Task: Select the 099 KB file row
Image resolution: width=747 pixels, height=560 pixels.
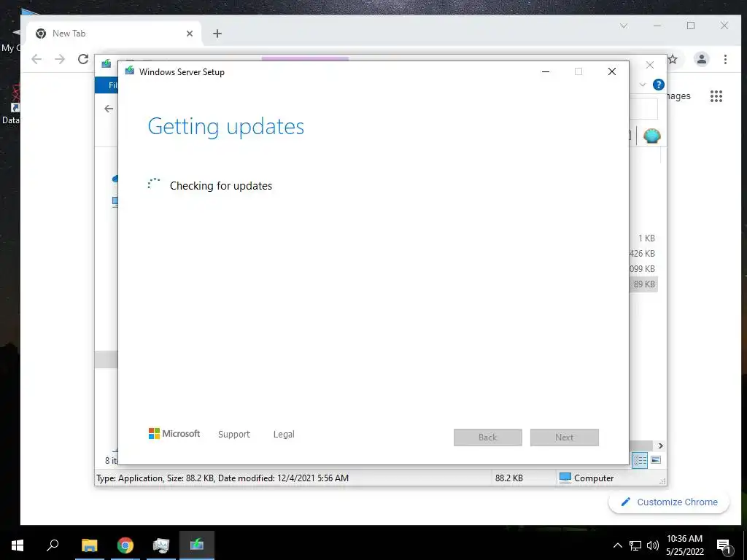Action: (643, 268)
